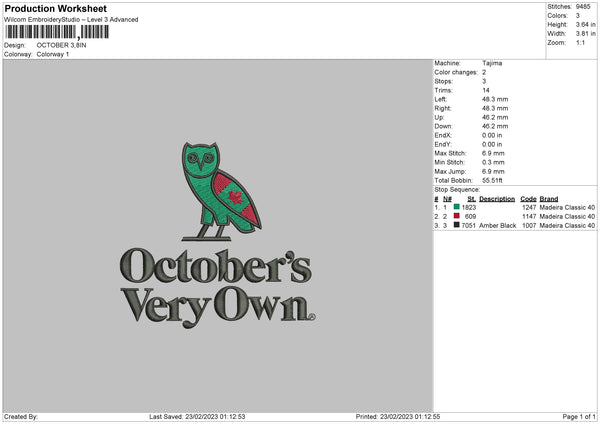Viewport: 600px width, 424px height.
Task: Click the Stitches value 9485
Action: point(583,7)
